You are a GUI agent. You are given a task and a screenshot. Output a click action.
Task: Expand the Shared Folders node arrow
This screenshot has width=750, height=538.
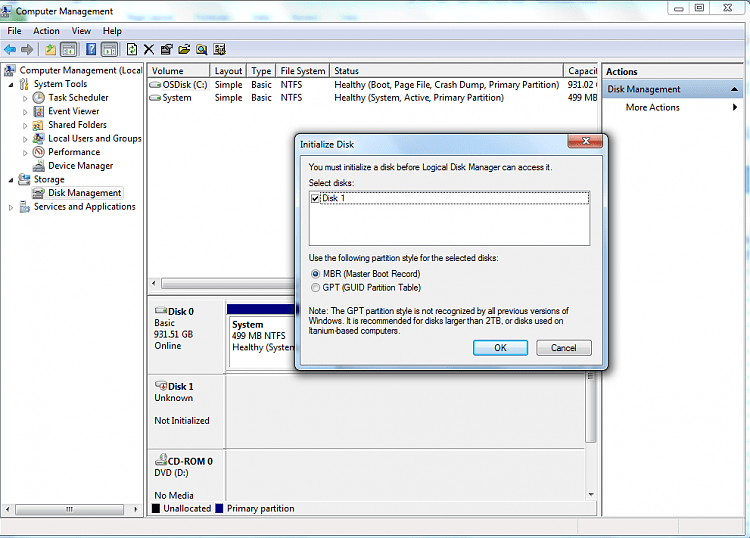tap(25, 126)
